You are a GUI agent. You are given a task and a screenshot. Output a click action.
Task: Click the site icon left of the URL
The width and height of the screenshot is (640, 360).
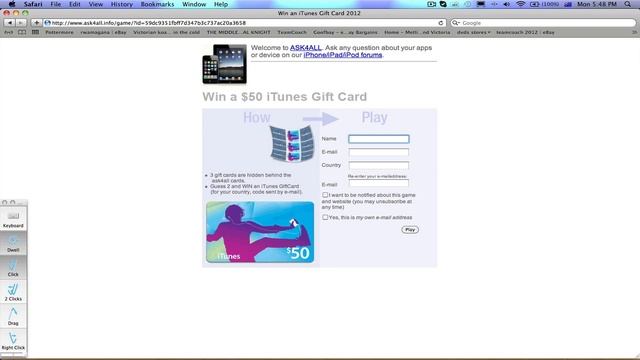(47, 23)
